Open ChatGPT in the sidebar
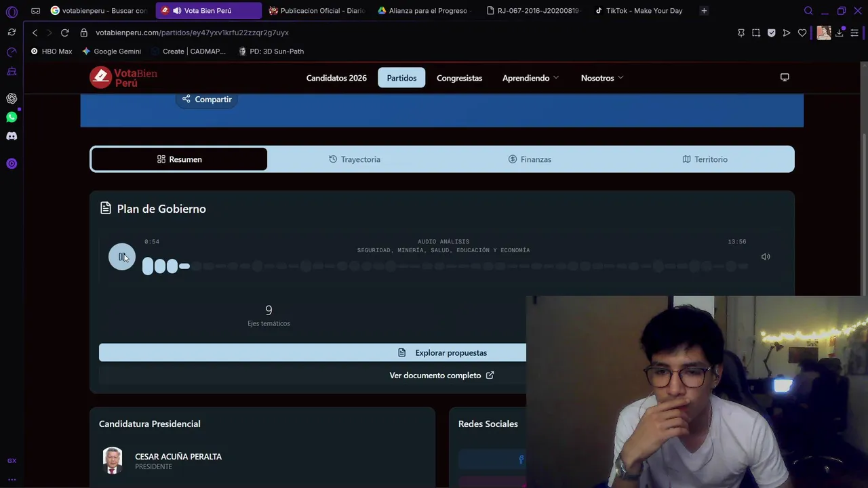This screenshot has height=488, width=868. [12, 98]
